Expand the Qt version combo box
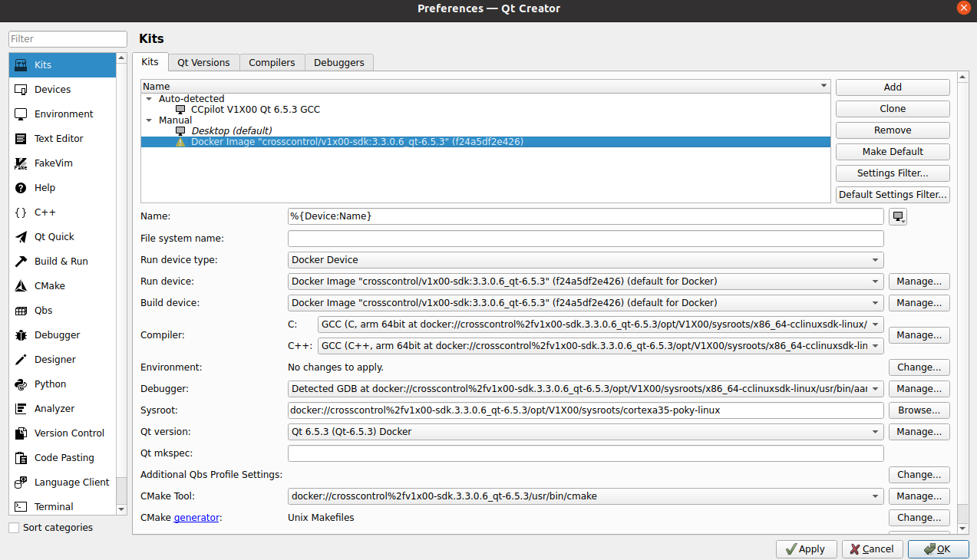Screen dimensions: 977x560 tap(586, 432)
